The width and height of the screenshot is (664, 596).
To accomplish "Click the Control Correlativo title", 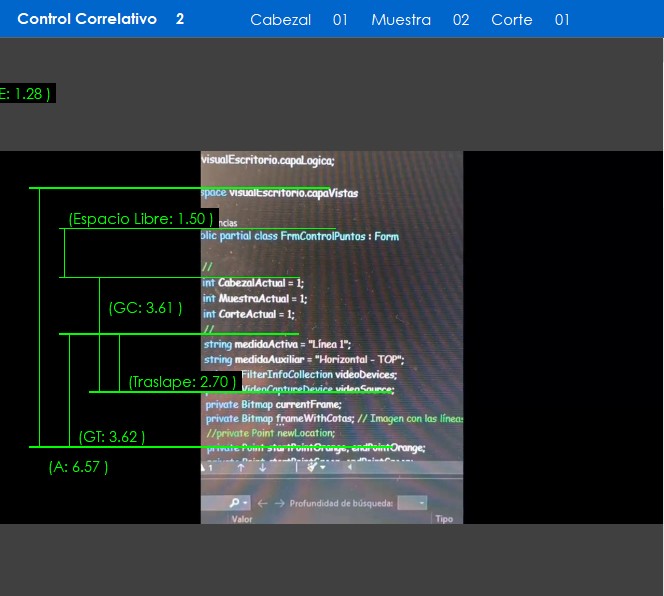I will [x=87, y=19].
